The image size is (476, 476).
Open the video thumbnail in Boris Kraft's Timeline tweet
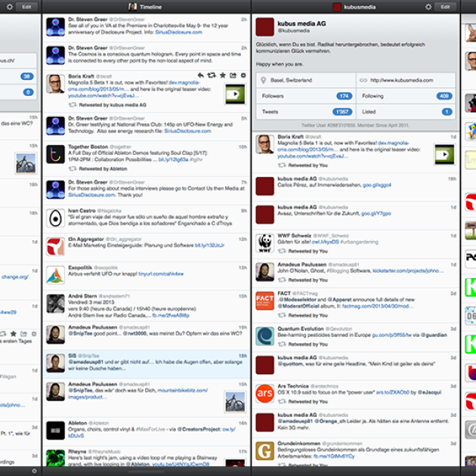[234, 94]
